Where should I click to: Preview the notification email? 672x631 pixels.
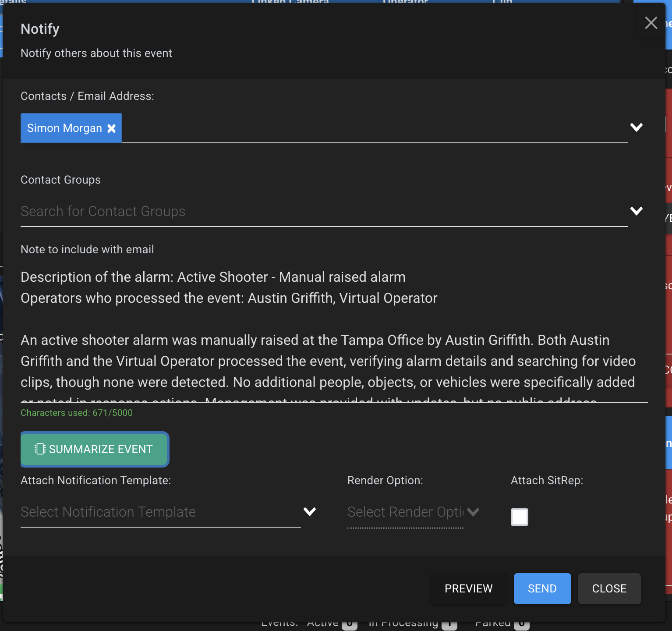(x=468, y=588)
